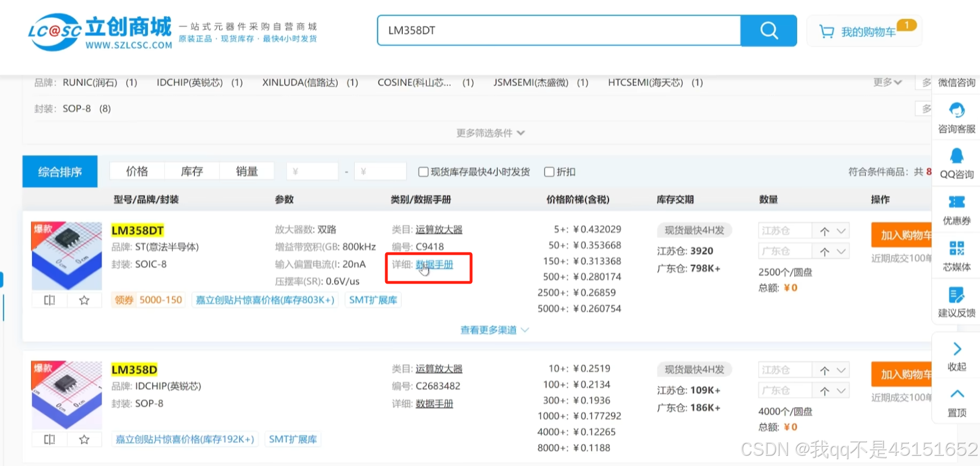980x466 pixels.
Task: Sort by 价格
Action: point(137,171)
